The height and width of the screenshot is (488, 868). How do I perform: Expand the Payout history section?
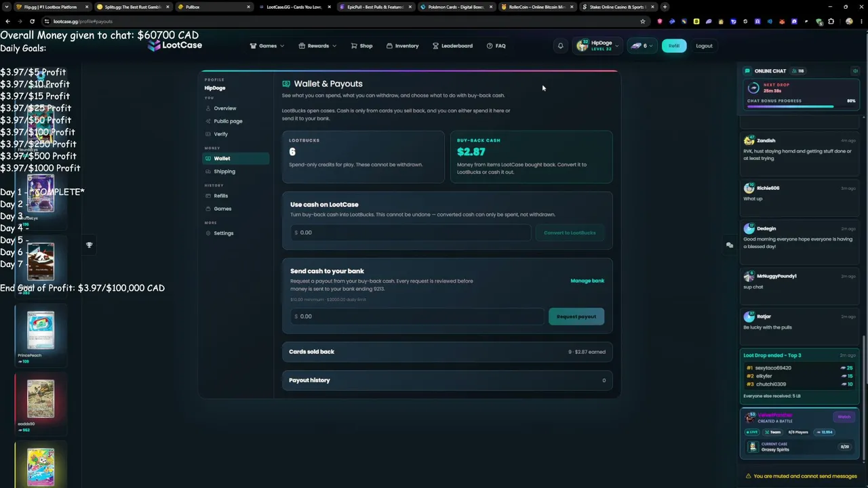447,380
